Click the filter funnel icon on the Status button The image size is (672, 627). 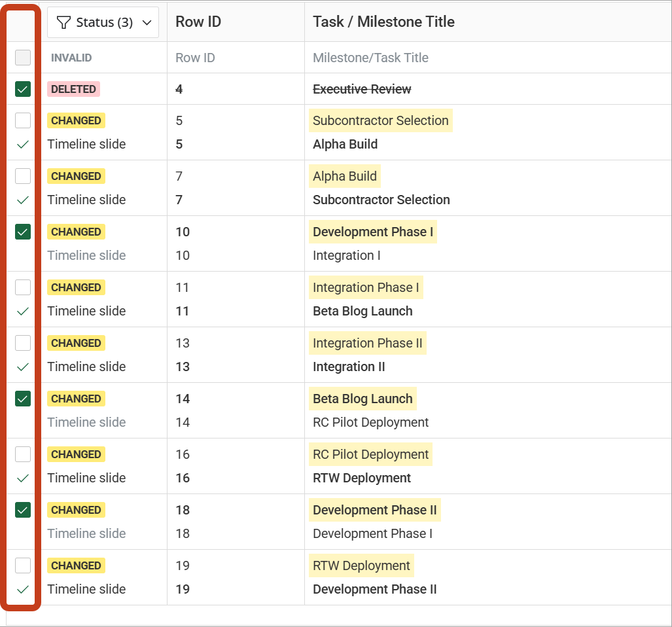pyautogui.click(x=63, y=22)
